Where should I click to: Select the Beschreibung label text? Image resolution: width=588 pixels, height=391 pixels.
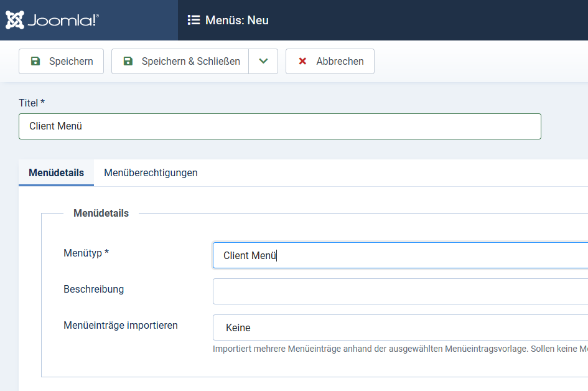(x=93, y=289)
